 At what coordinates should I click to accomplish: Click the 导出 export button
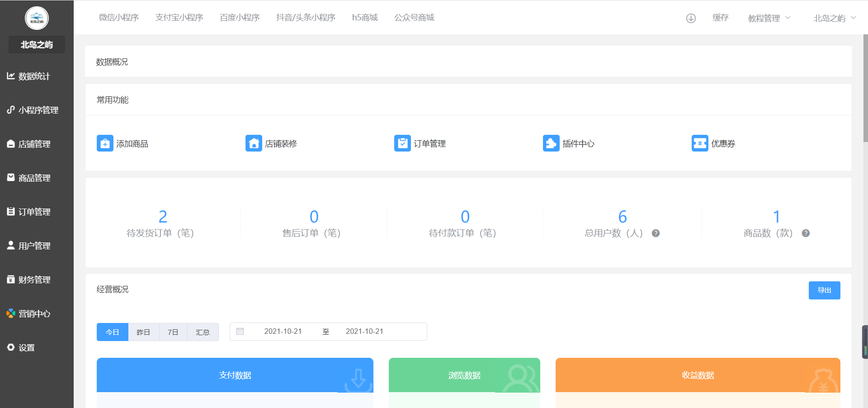click(824, 290)
